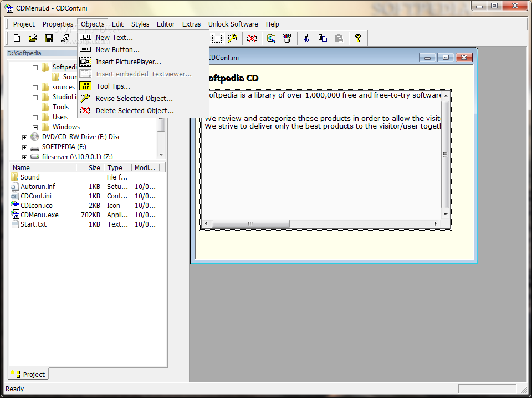
Task: Expand the sources folder tree node
Action: click(x=35, y=88)
